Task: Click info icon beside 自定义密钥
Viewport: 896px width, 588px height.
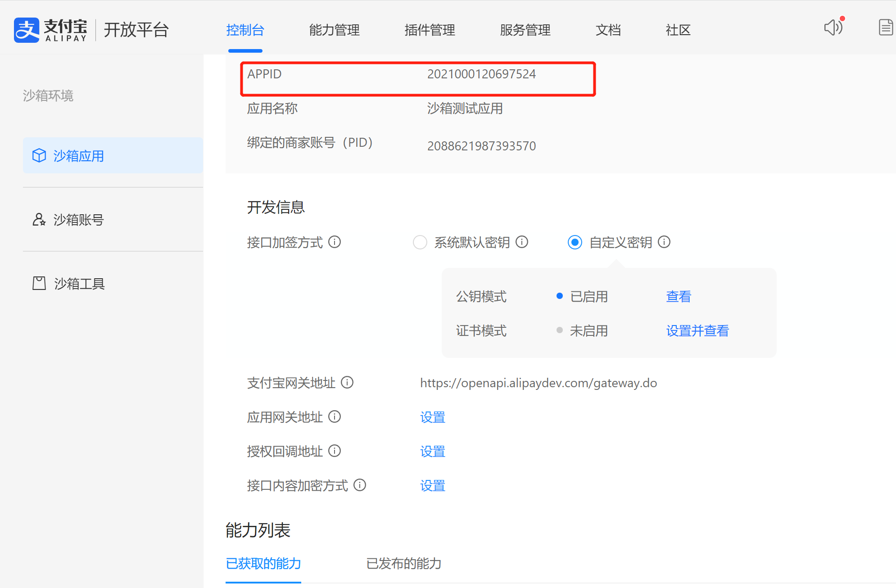Action: point(664,242)
